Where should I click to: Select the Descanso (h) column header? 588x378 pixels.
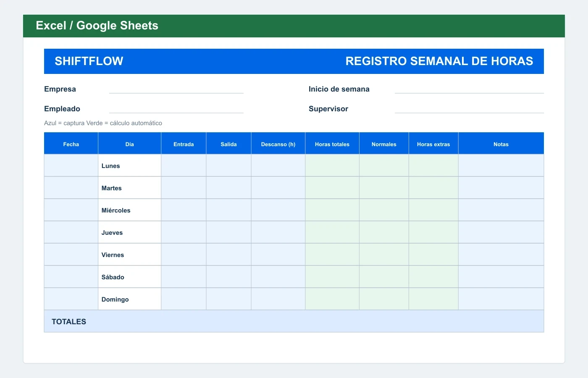tap(278, 144)
